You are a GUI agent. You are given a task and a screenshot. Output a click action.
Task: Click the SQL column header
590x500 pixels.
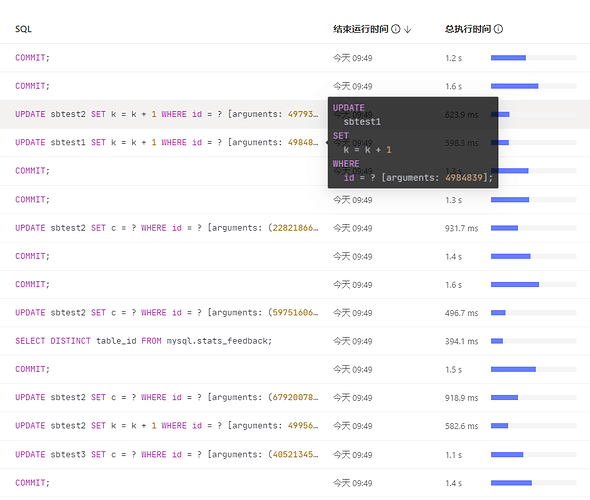pos(23,29)
